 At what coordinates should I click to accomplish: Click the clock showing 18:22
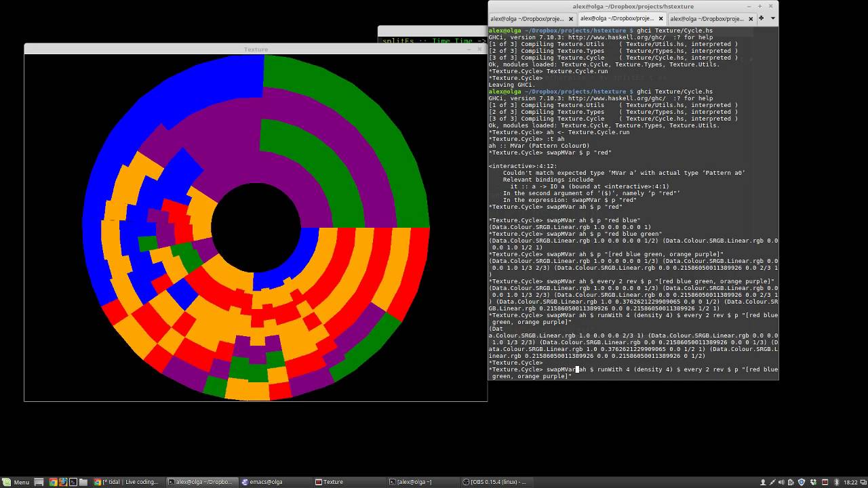point(850,482)
